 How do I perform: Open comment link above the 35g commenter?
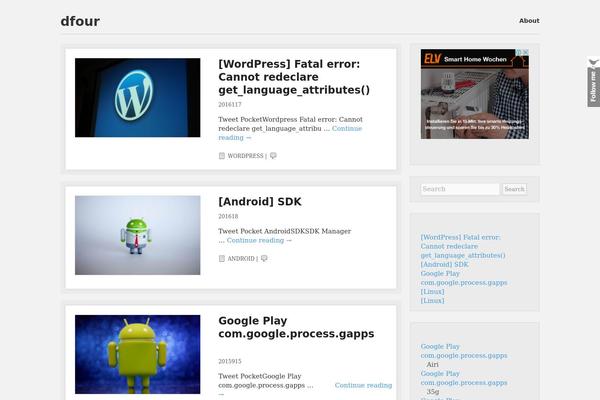tap(464, 378)
